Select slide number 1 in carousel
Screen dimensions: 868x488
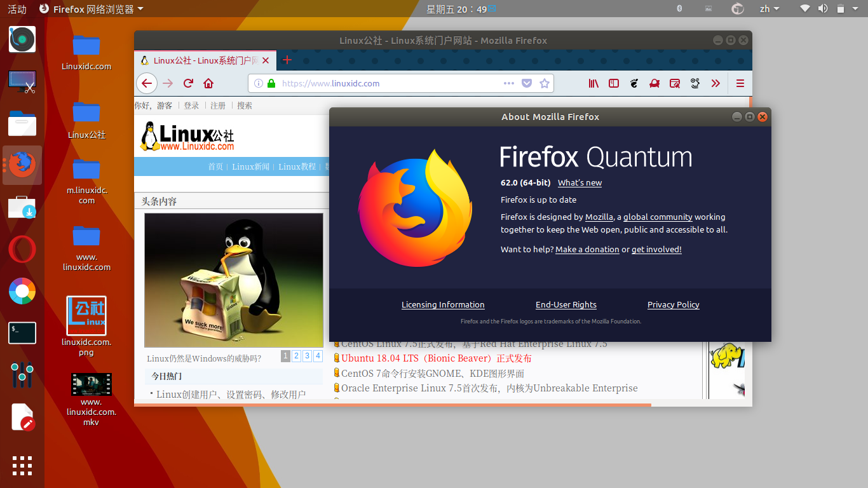click(x=286, y=356)
